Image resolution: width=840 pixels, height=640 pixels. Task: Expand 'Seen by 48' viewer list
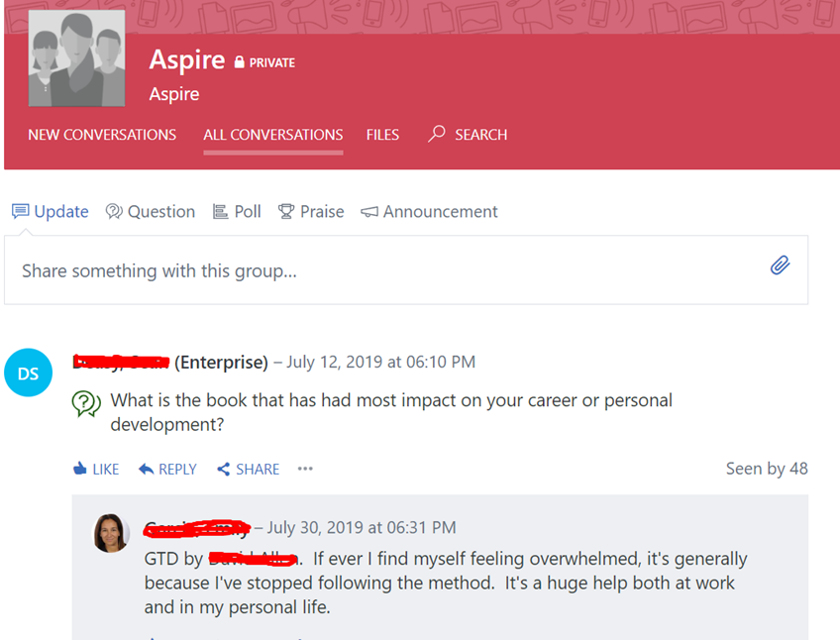pos(767,468)
